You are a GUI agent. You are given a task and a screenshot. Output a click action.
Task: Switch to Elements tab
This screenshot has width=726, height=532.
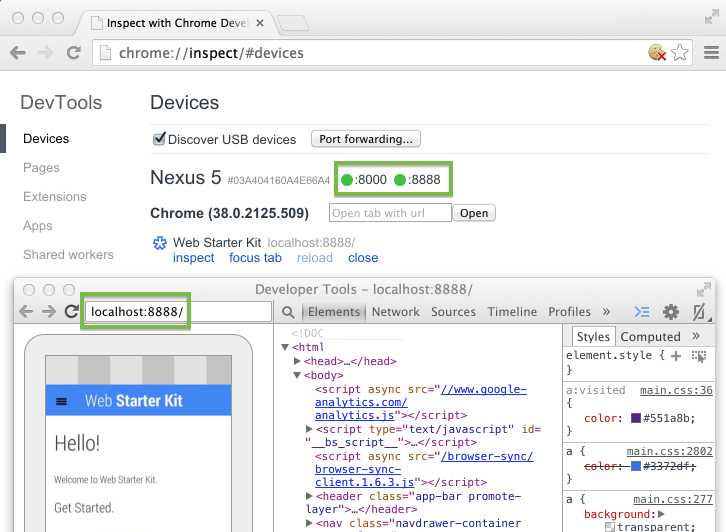click(x=333, y=312)
